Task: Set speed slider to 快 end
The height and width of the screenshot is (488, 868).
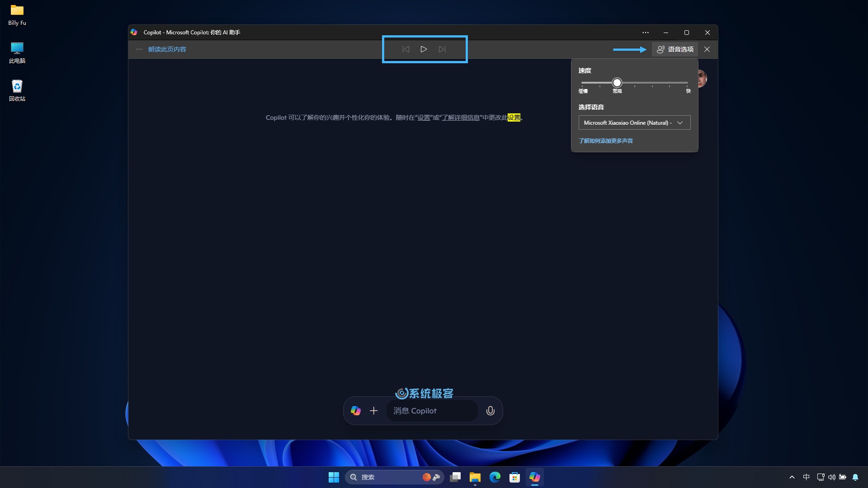Action: 687,83
